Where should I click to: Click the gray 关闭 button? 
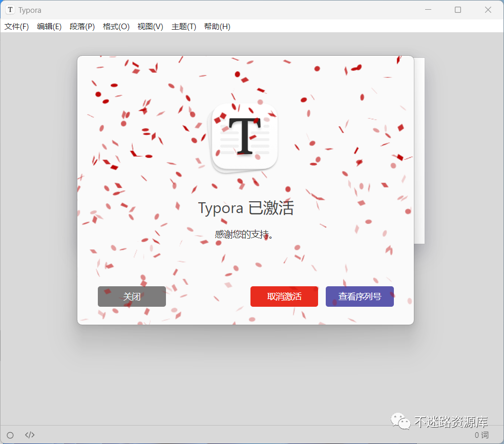[x=132, y=296]
